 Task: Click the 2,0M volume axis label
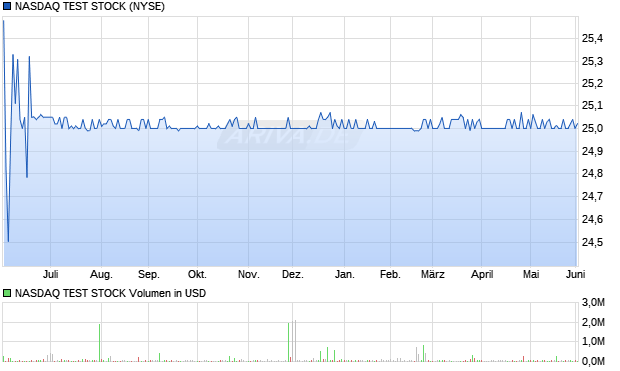(593, 322)
